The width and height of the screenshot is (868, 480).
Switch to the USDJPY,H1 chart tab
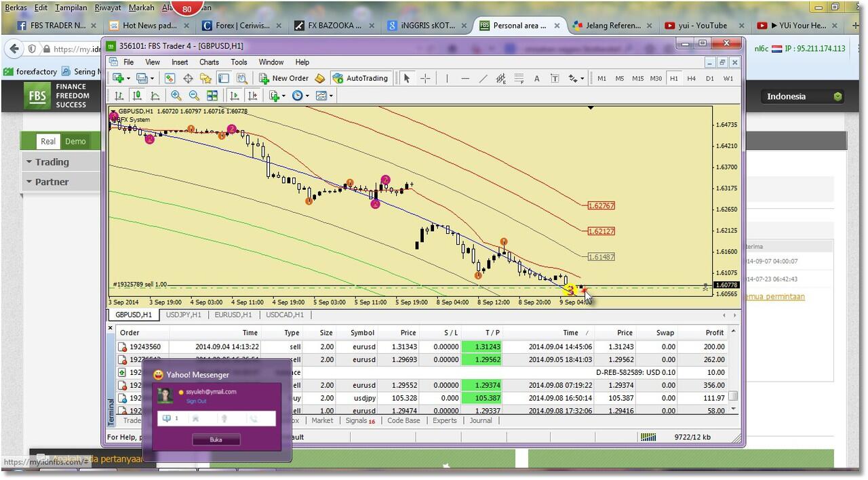tap(183, 315)
